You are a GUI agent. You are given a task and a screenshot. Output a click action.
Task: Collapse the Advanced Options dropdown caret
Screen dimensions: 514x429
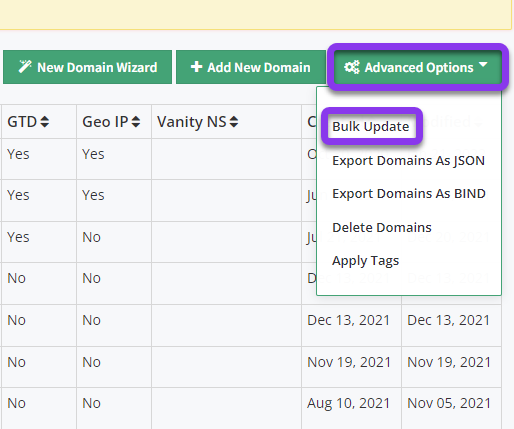pyautogui.click(x=483, y=65)
